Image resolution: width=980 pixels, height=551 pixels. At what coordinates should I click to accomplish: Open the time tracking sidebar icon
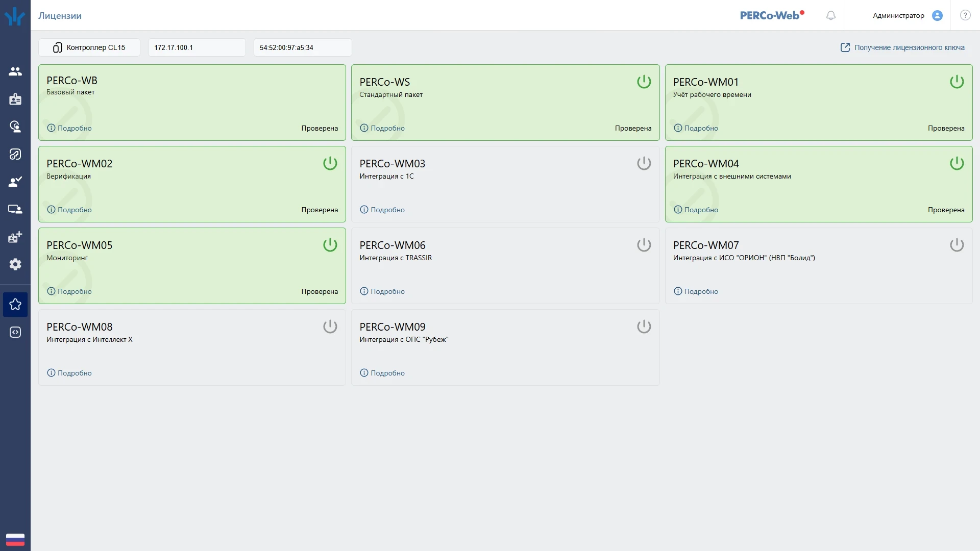(x=15, y=154)
